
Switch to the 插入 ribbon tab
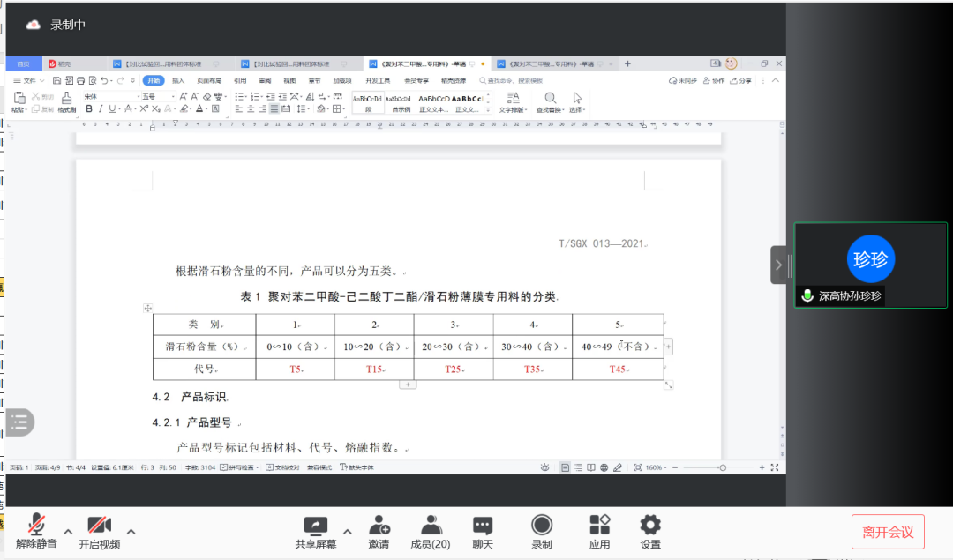point(179,79)
